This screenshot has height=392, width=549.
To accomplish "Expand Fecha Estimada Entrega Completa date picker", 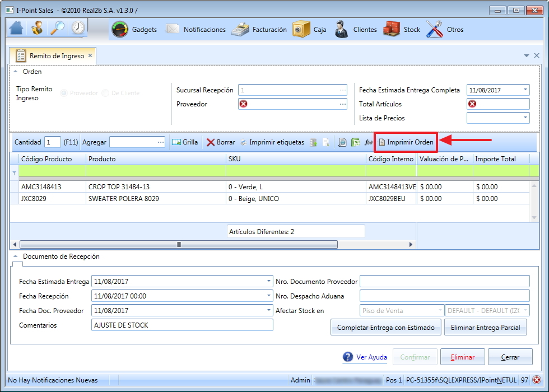I will pyautogui.click(x=525, y=90).
